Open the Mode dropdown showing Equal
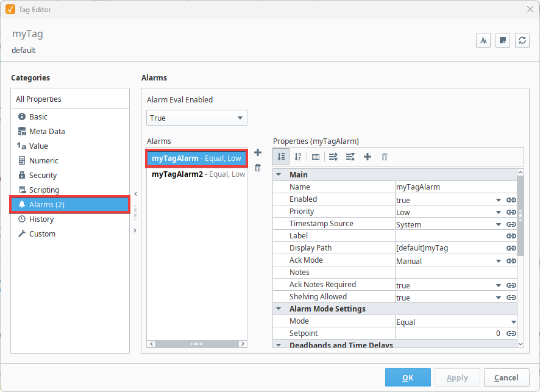This screenshot has height=392, width=540. pos(456,322)
